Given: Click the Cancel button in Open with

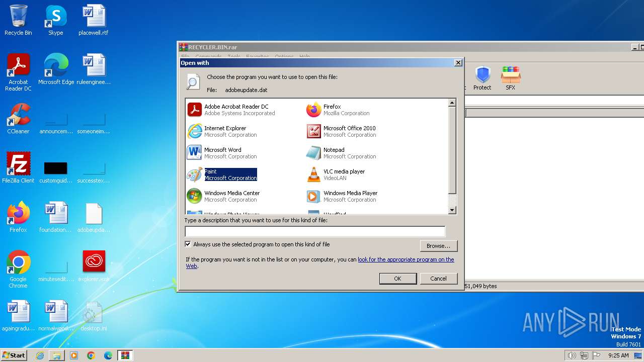Looking at the screenshot, I should (x=438, y=279).
